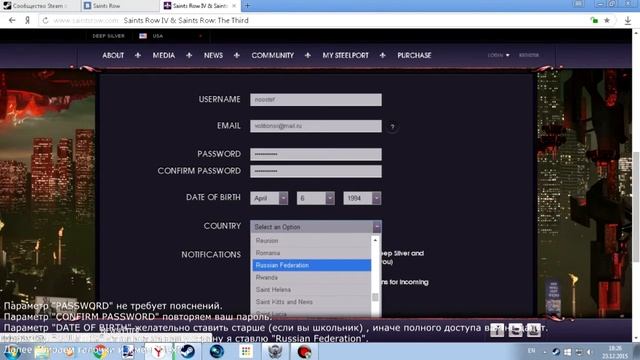The height and width of the screenshot is (360, 640).
Task: Open Steam from the taskbar
Action: 187,351
